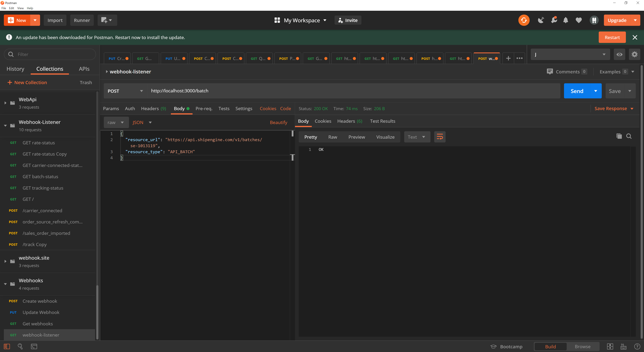Click the Beautify link

[278, 122]
